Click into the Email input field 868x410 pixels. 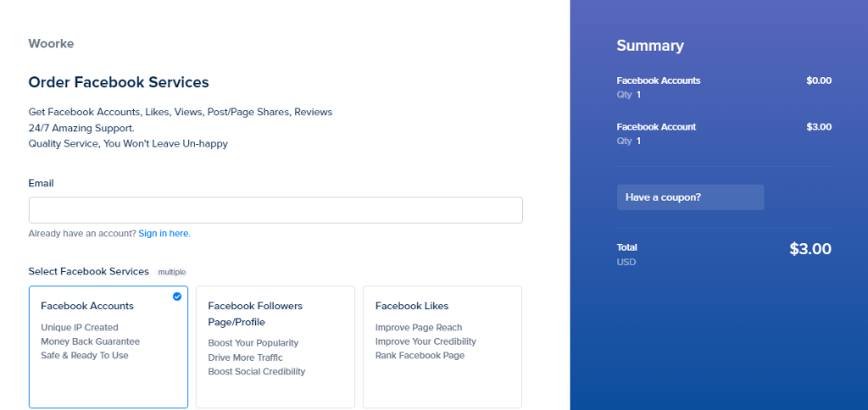click(x=275, y=210)
